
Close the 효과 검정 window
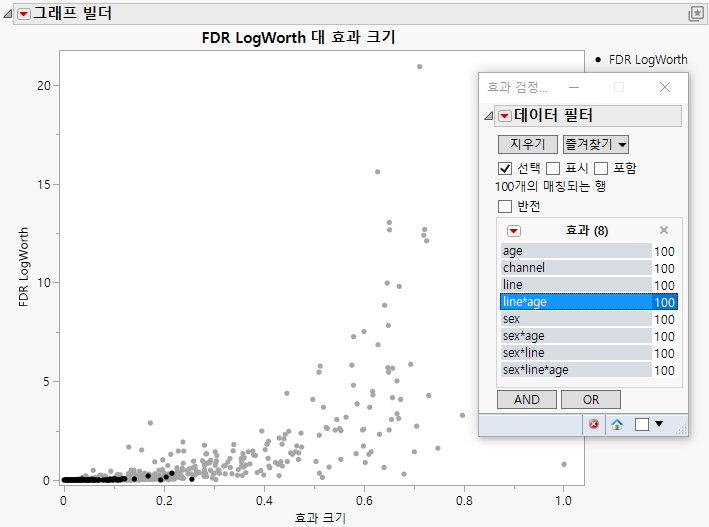point(665,87)
